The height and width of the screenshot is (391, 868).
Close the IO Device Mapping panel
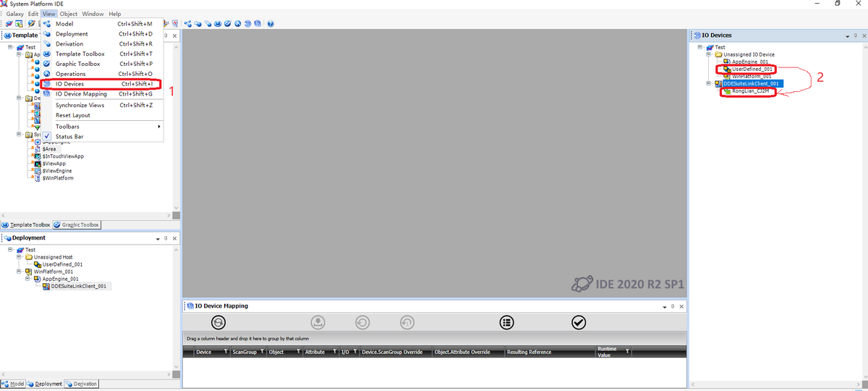[681, 306]
